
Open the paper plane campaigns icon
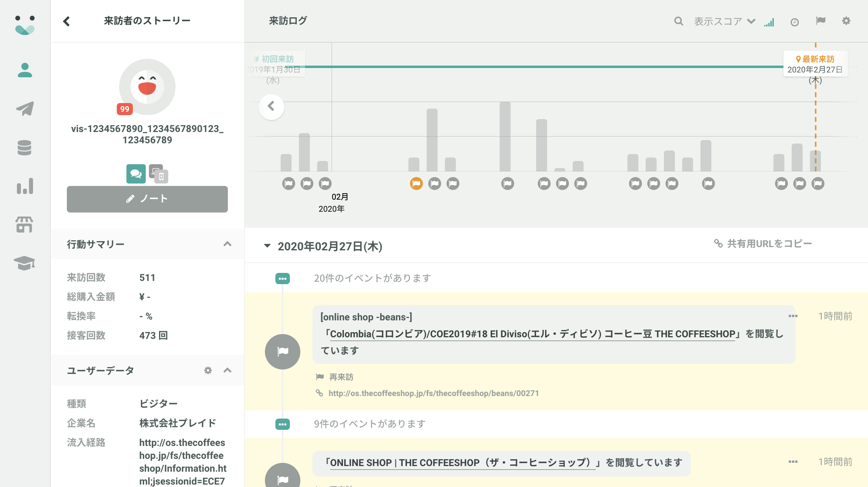coord(25,109)
